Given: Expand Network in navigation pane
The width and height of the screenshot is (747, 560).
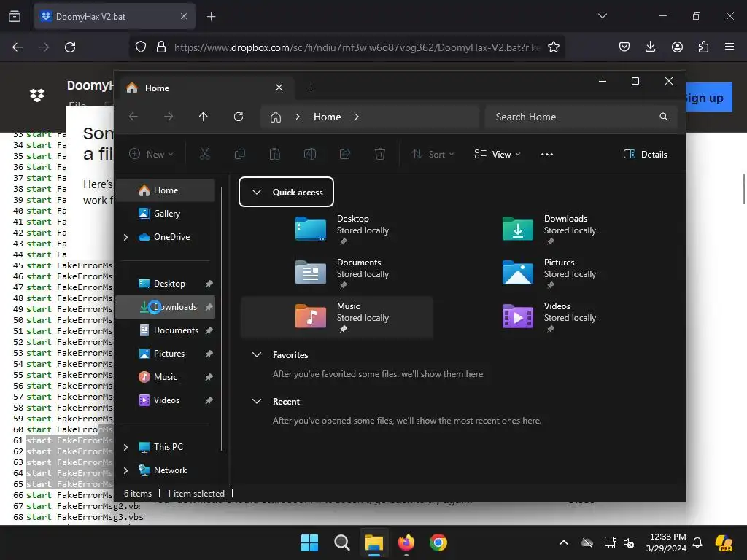Looking at the screenshot, I should click(x=125, y=470).
